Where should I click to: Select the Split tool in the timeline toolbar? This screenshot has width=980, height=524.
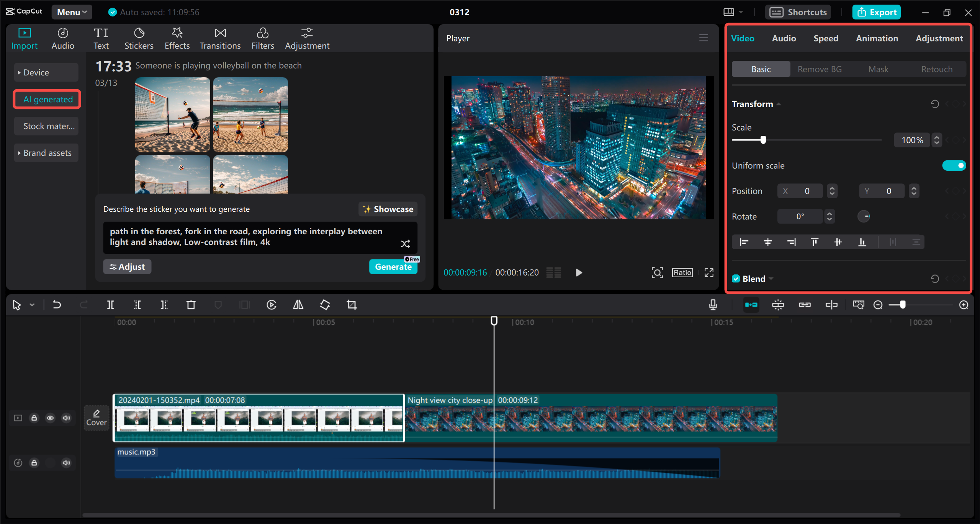(x=110, y=305)
